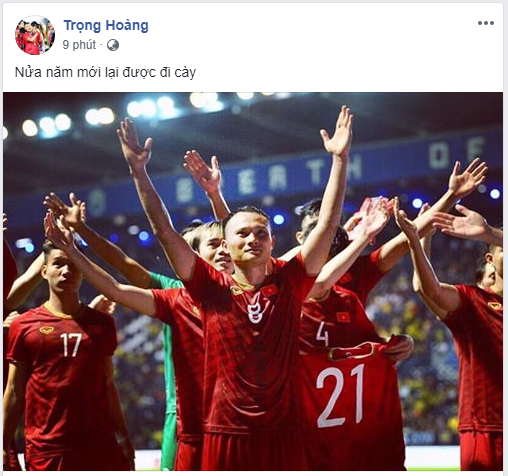Image resolution: width=508 pixels, height=476 pixels.
Task: Select the caption "Nửa năm mới lại được đi cày"
Action: [105, 72]
